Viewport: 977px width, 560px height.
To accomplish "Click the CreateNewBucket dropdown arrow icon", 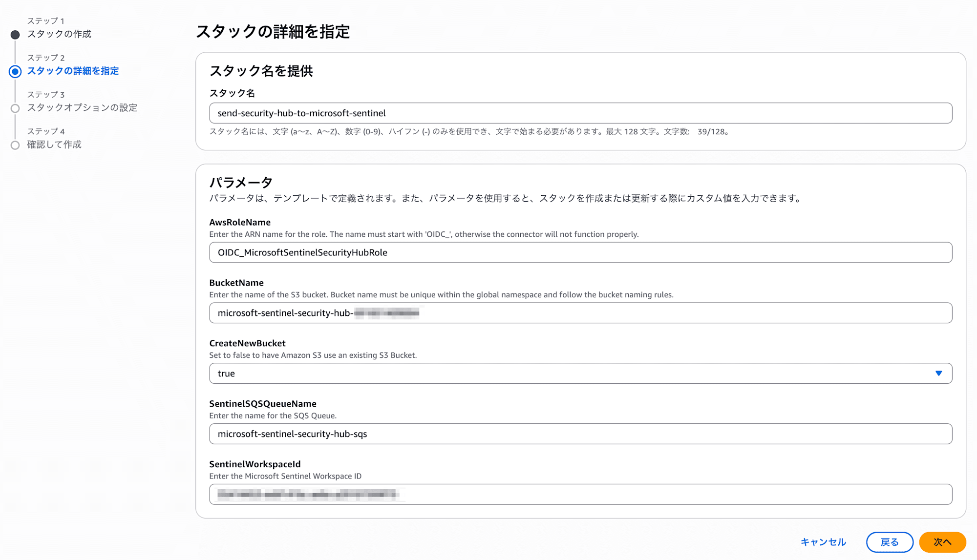I will [938, 373].
